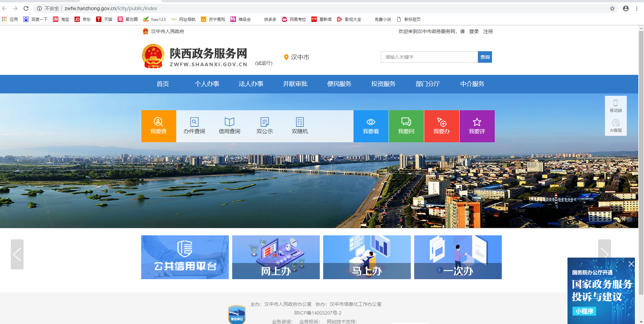Select the 双公示 document icon
Screen dimensions: 644x324
click(x=265, y=125)
